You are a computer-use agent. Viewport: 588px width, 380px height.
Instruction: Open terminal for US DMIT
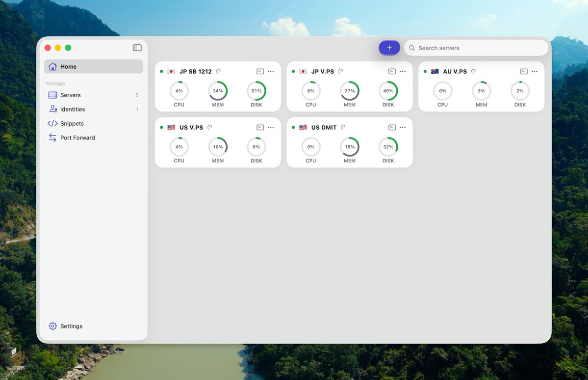pyautogui.click(x=392, y=127)
